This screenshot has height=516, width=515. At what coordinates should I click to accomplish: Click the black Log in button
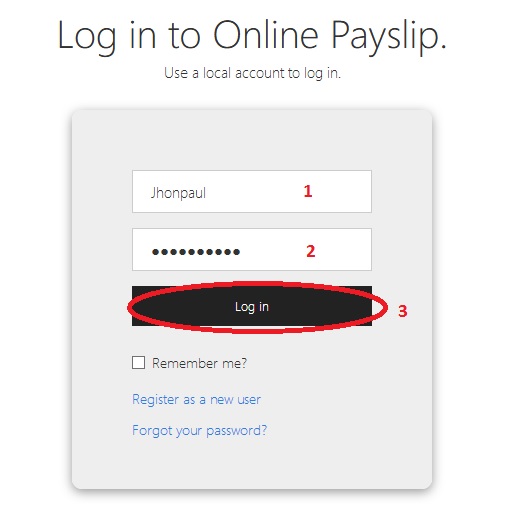(x=252, y=306)
